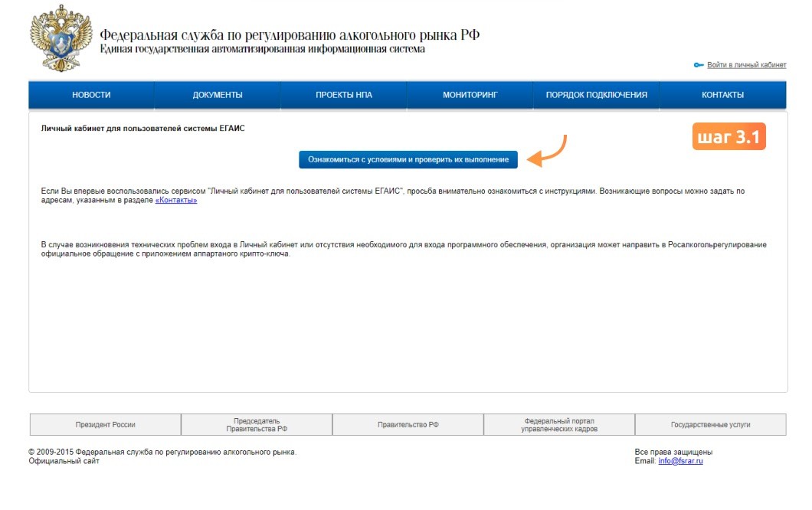
Task: Click the info@fsrar.ru email link
Action: tap(680, 461)
